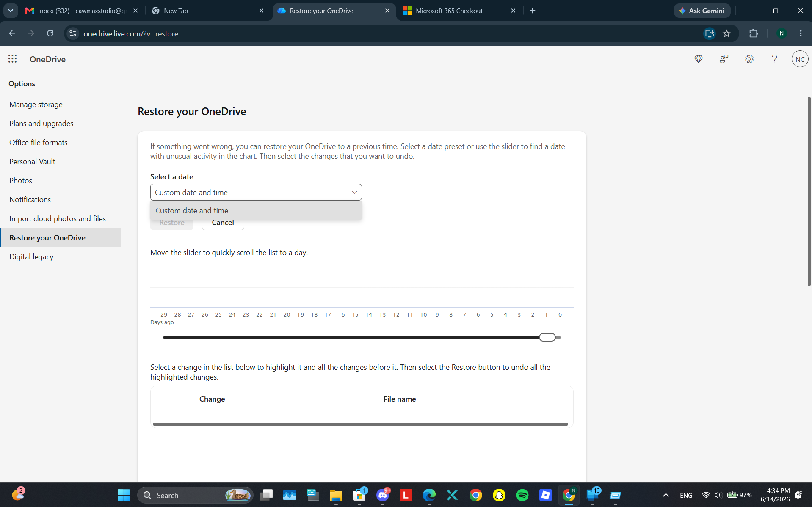Click the Ask Gemini button
This screenshot has width=812, height=507.
click(702, 11)
